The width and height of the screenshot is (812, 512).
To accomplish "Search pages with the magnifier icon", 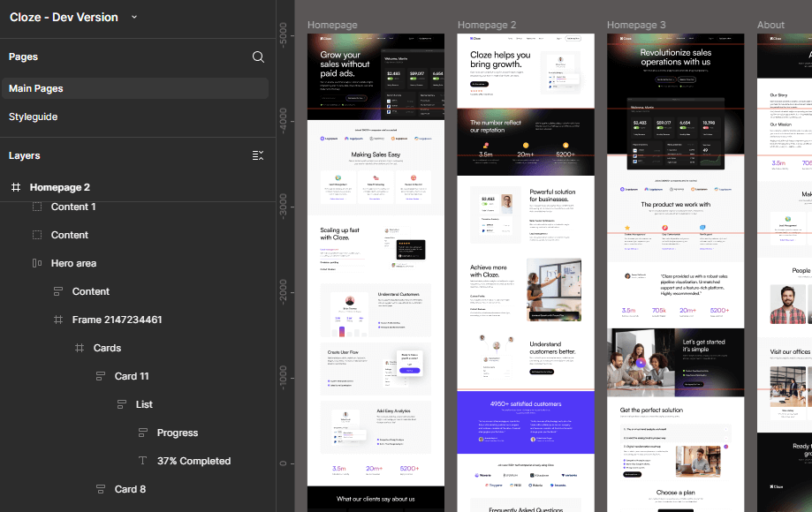I will click(258, 56).
